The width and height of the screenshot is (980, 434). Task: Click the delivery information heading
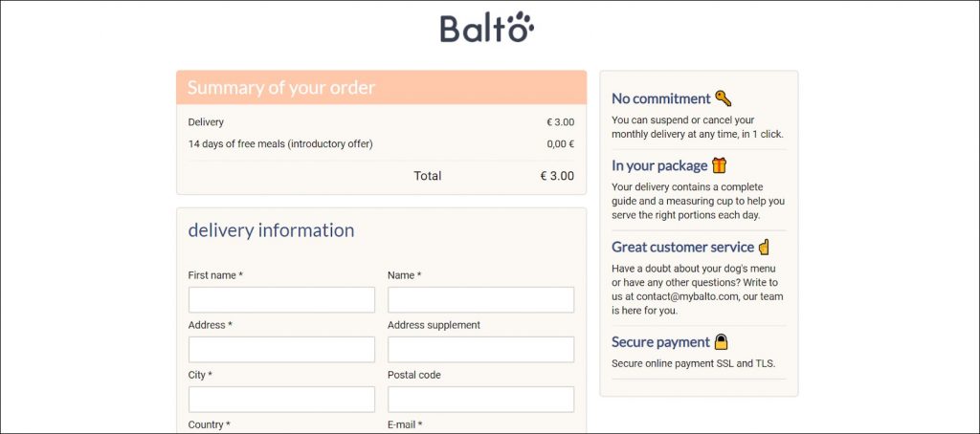click(x=271, y=230)
